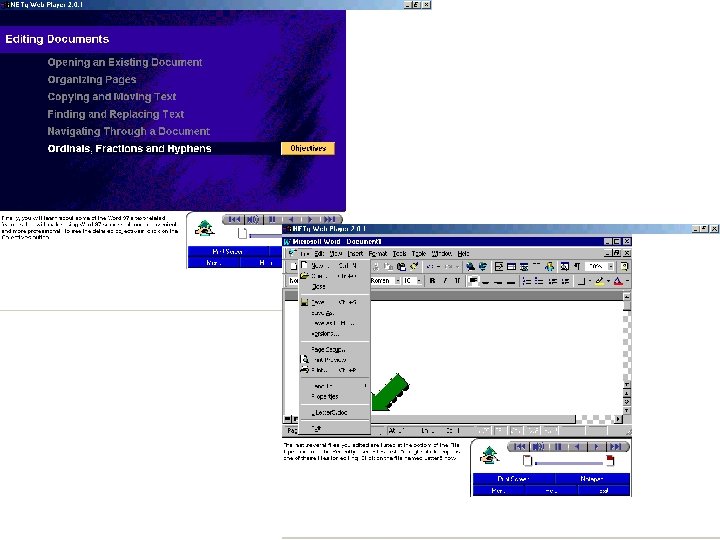Click the Columns icon in Word toolbar
This screenshot has width=720, height=540.
536,265
